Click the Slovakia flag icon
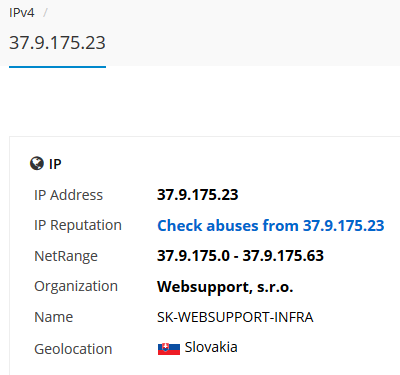Viewport: 400px width, 375px height. 169,349
